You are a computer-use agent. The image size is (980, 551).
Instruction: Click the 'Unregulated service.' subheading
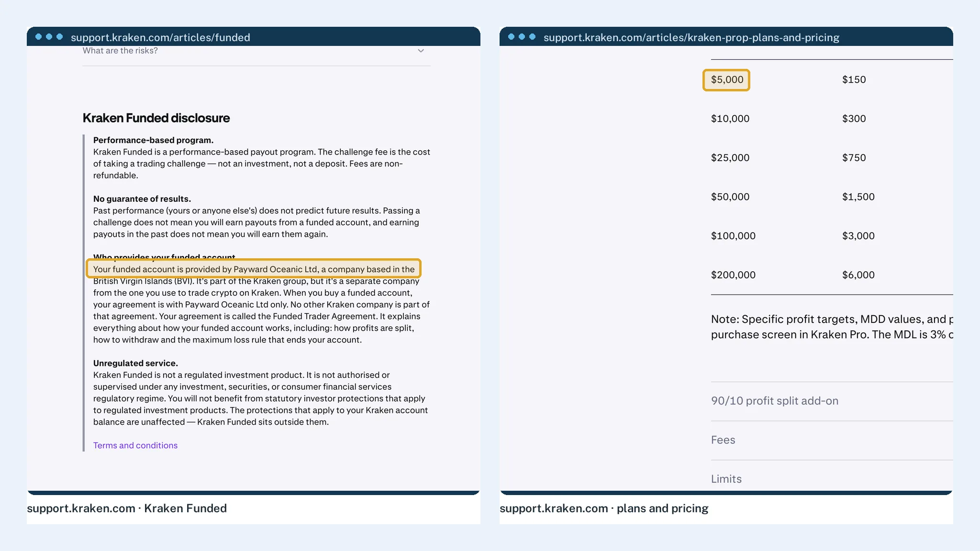click(135, 363)
